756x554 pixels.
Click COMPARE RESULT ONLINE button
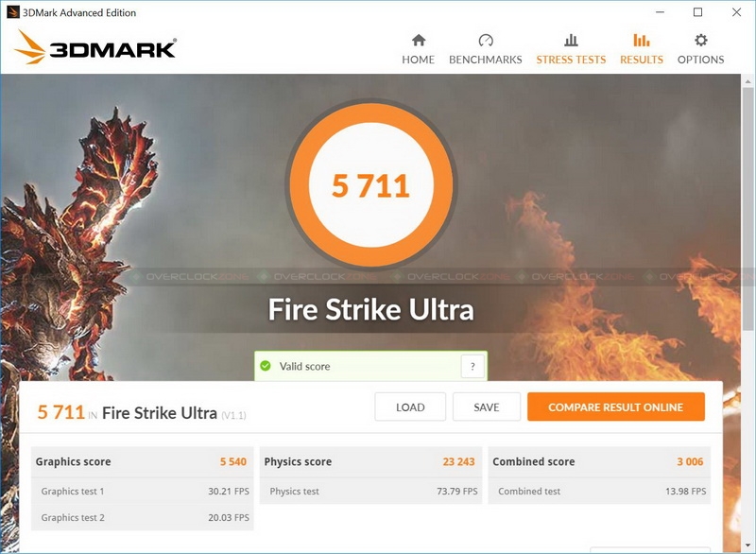pyautogui.click(x=616, y=407)
